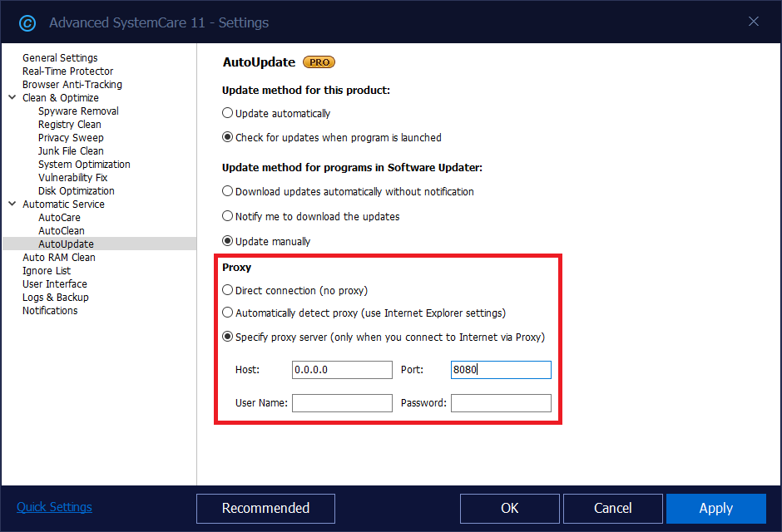
Task: Open Notifications settings
Action: tap(50, 310)
